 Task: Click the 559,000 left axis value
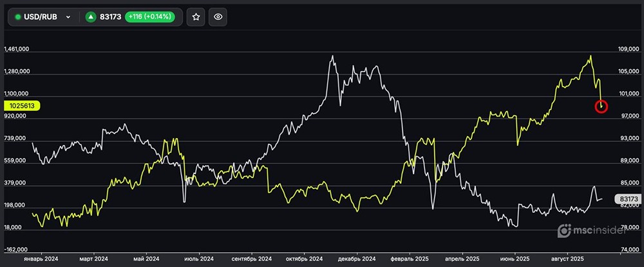pos(15,161)
